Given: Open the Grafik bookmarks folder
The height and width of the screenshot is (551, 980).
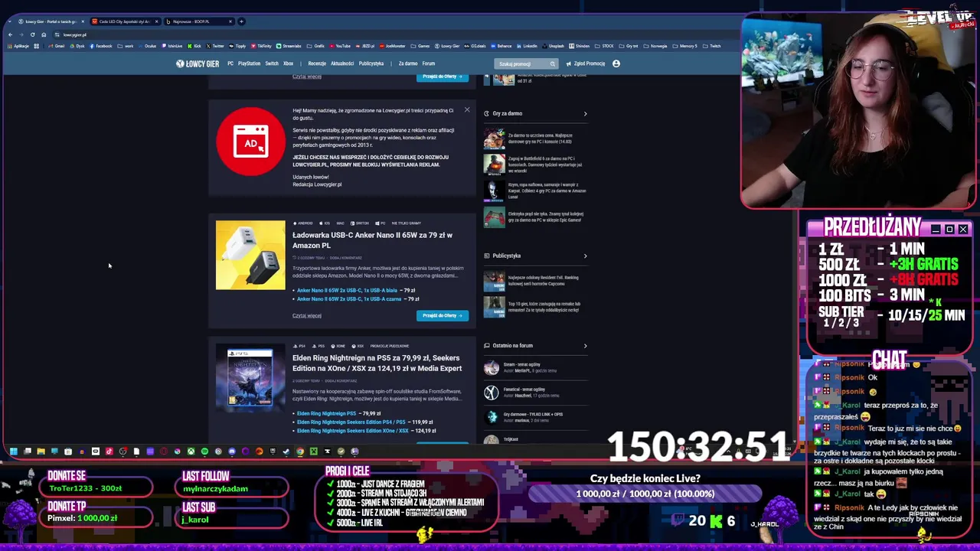Looking at the screenshot, I should coord(316,46).
